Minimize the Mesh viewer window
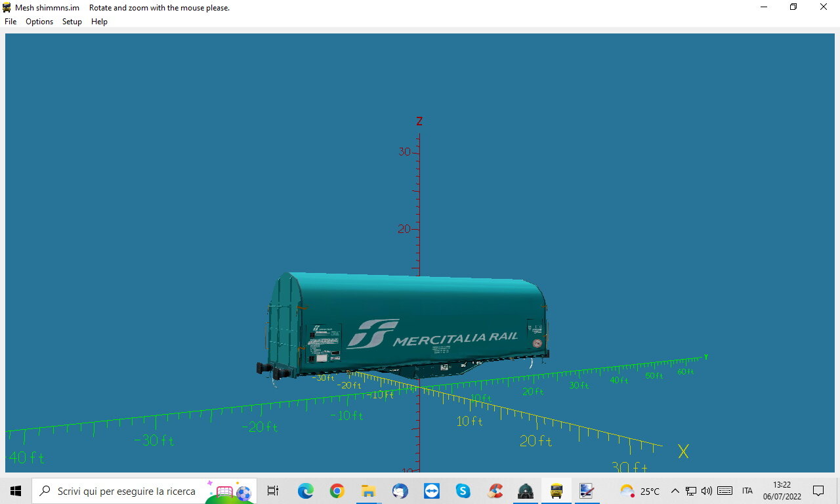This screenshot has width=840, height=504. [764, 7]
